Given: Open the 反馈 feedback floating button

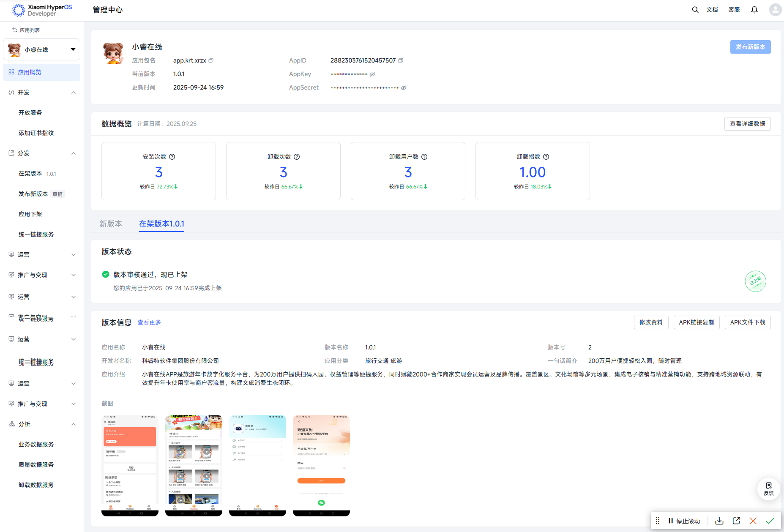Looking at the screenshot, I should (769, 489).
